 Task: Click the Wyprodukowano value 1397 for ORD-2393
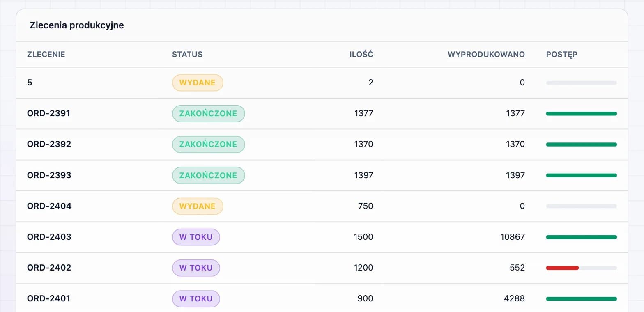tap(515, 175)
